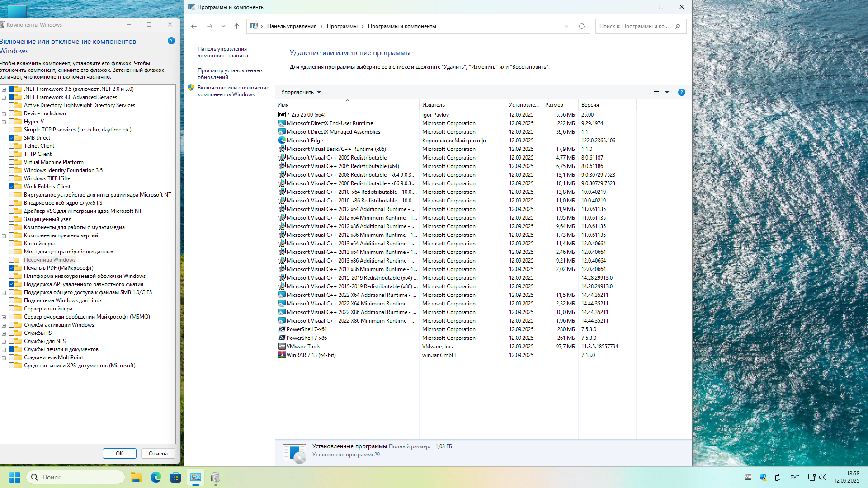Sort by the Размер column header

point(560,105)
